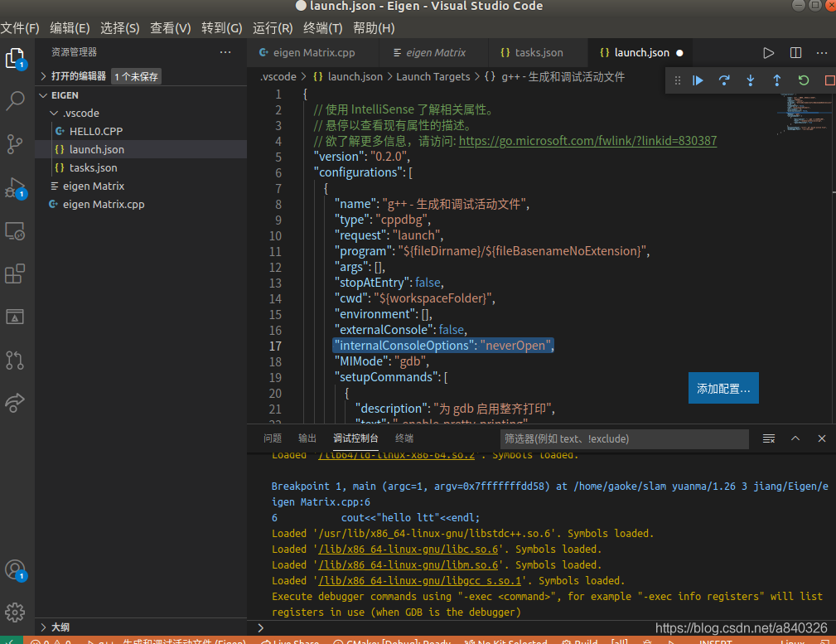Screen dimensions: 836x644
Task: Open the 帮助(H) menu
Action: (374, 28)
